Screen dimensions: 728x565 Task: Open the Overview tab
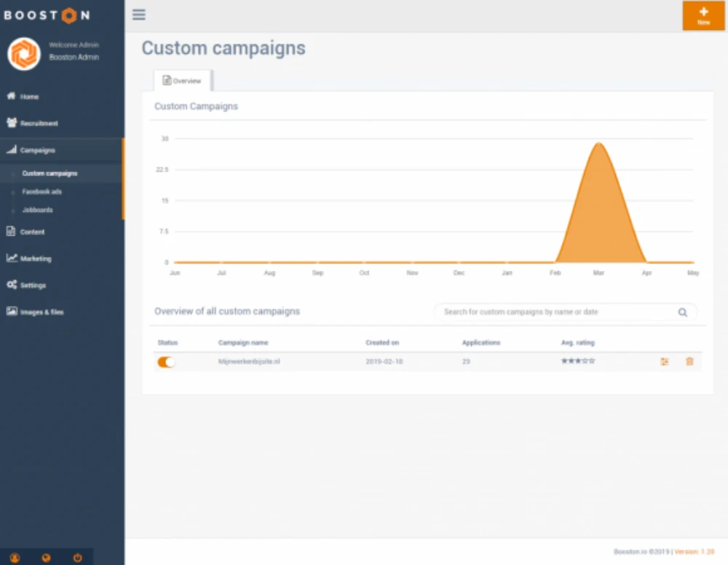tap(182, 81)
